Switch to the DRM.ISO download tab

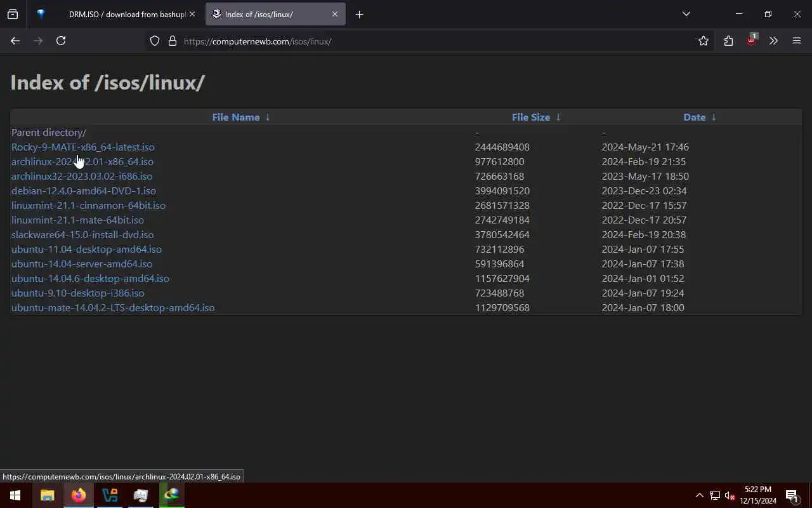point(127,14)
